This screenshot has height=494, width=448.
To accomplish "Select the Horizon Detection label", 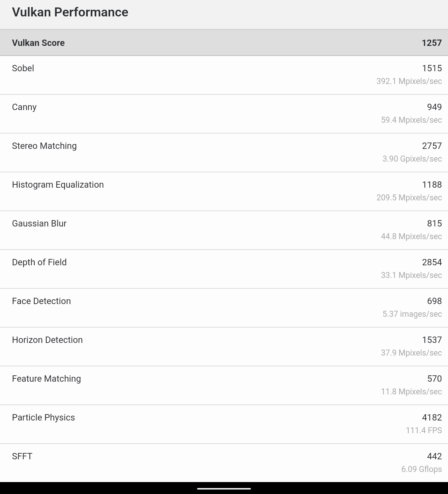I will click(x=47, y=340).
